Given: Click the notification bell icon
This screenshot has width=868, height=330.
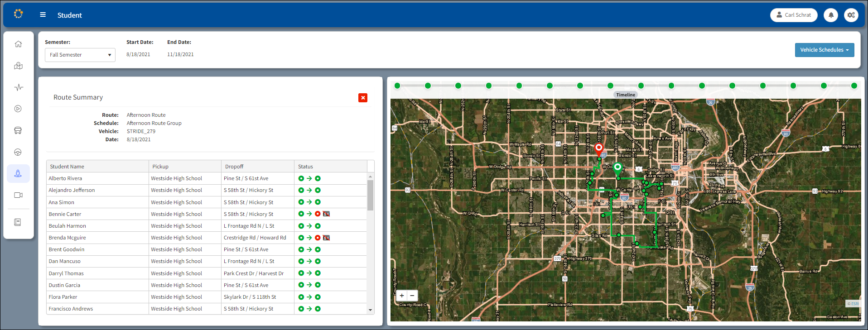Looking at the screenshot, I should point(830,15).
